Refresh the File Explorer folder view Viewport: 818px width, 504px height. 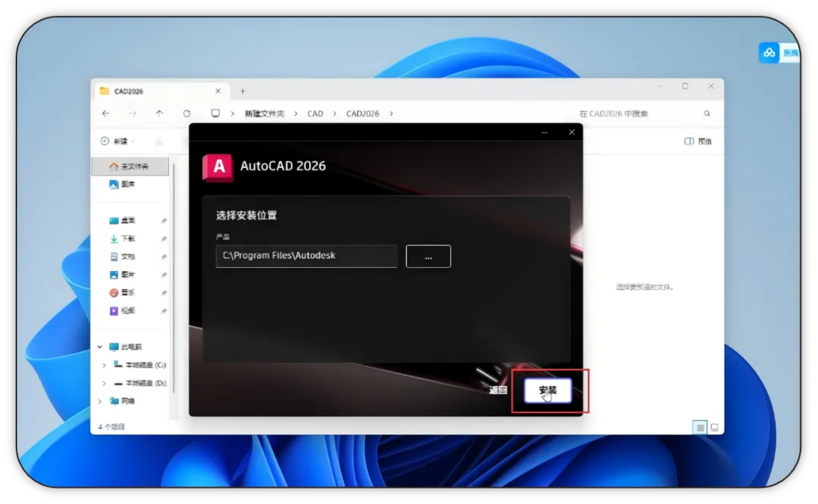coord(186,113)
